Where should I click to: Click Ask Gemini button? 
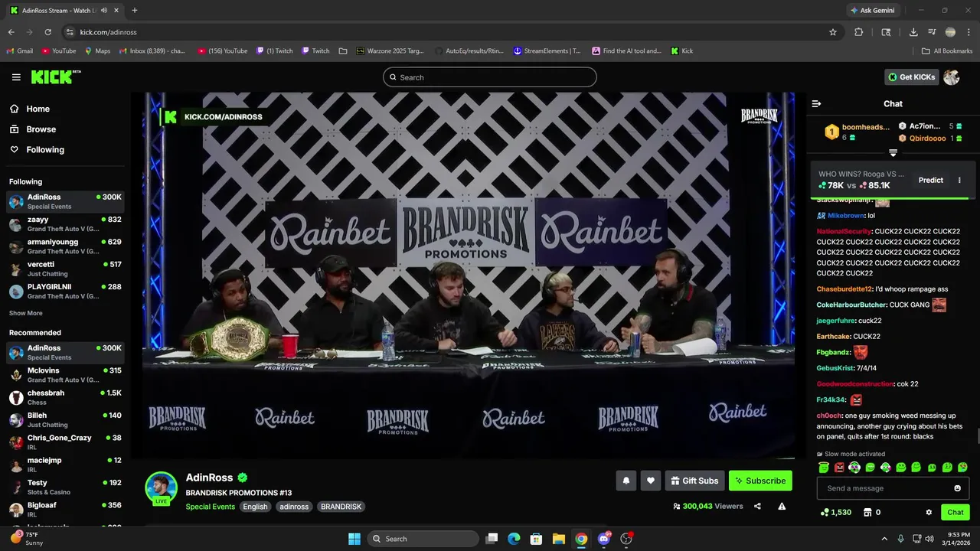(x=871, y=11)
